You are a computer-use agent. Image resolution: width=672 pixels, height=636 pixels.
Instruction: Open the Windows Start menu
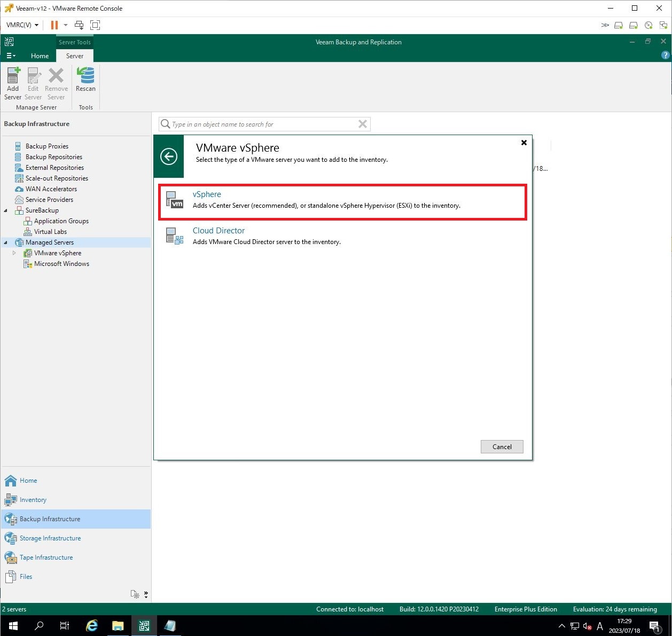(x=13, y=626)
